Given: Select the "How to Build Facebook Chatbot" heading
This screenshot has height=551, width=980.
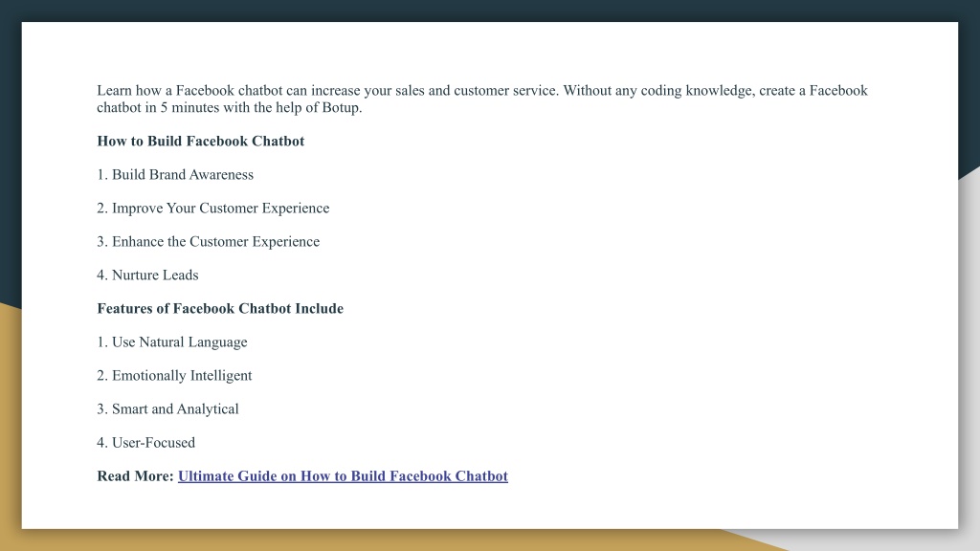Looking at the screenshot, I should point(201,142).
